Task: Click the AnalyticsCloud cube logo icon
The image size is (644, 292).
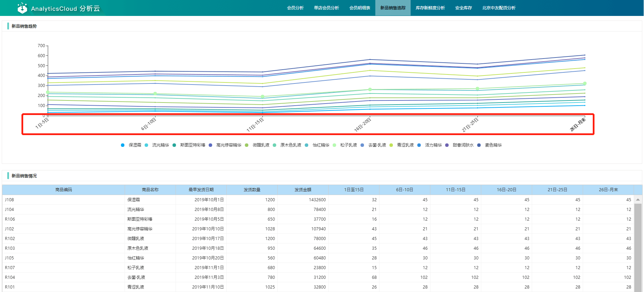Action: tap(23, 8)
